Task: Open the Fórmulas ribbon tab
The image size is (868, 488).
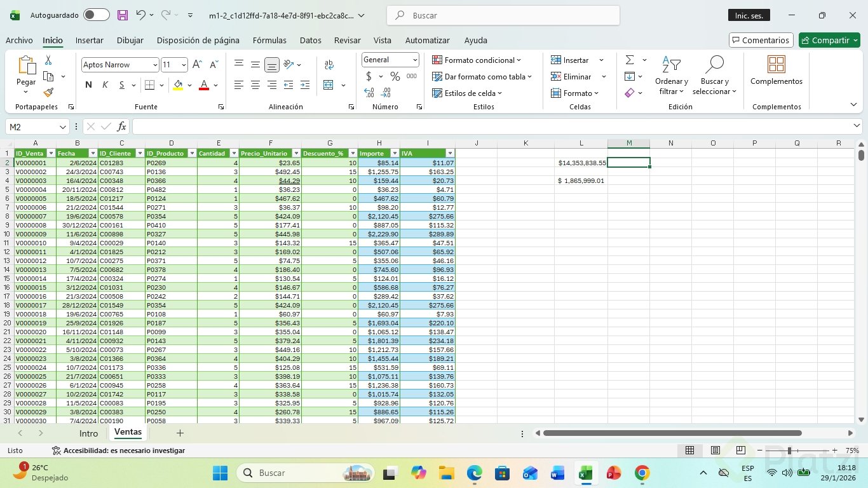Action: 269,40
